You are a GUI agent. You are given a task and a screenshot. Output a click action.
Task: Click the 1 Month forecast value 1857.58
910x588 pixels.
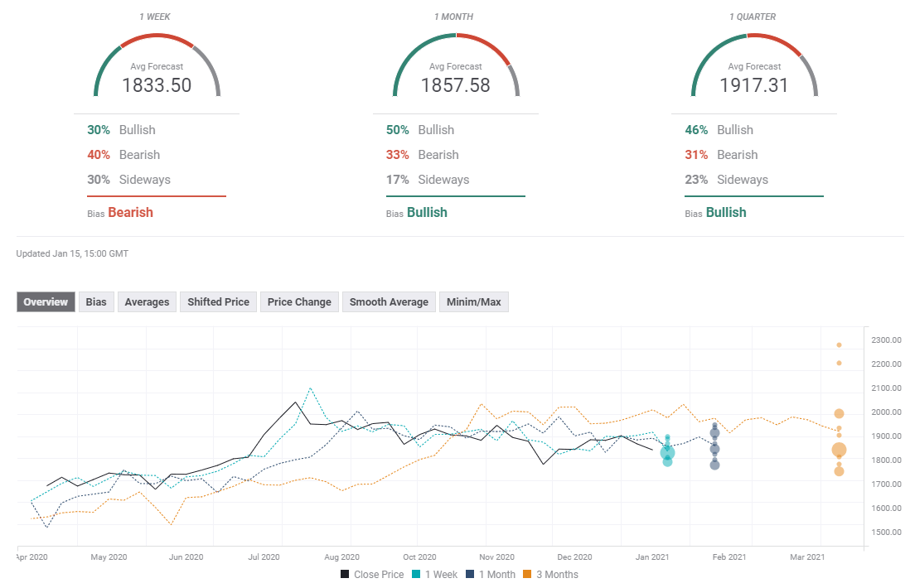point(455,84)
